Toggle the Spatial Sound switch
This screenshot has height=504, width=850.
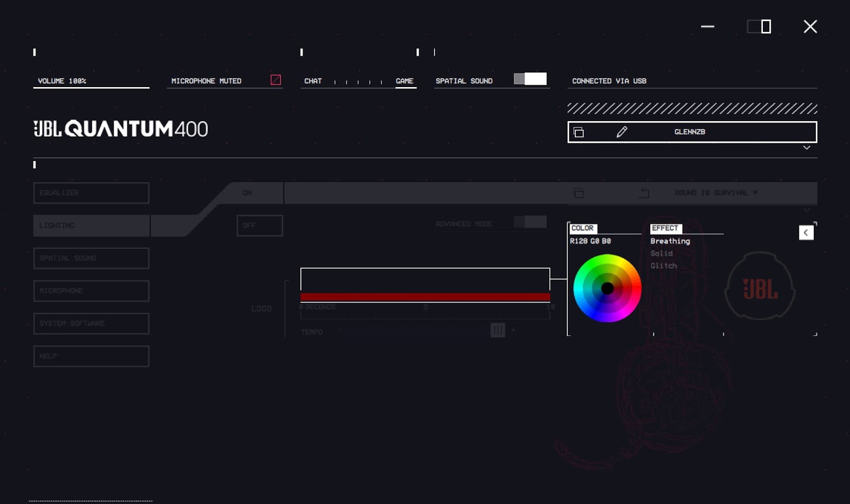(x=530, y=79)
